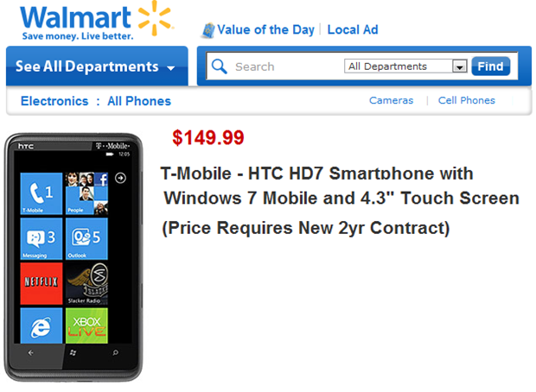Tap the Messaging tile on phone
Screen dimensions: 536x392
click(41, 237)
